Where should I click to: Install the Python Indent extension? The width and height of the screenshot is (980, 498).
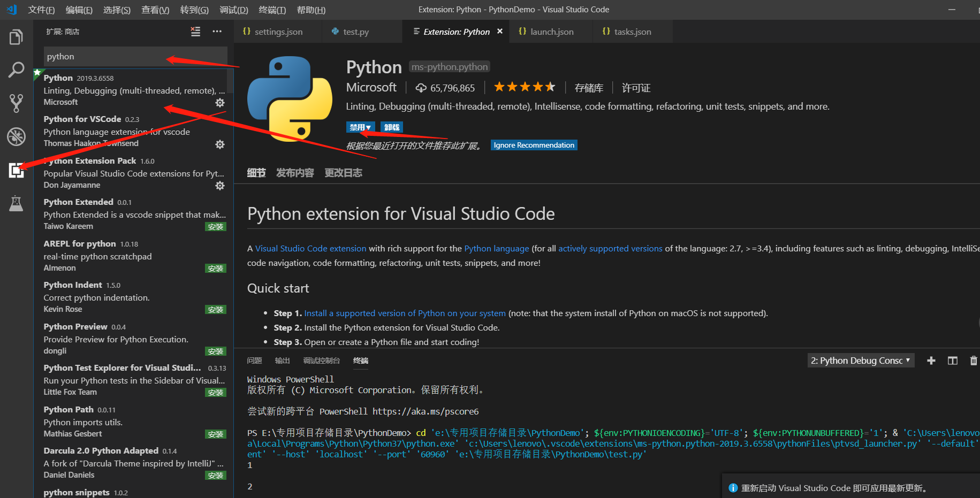[216, 310]
